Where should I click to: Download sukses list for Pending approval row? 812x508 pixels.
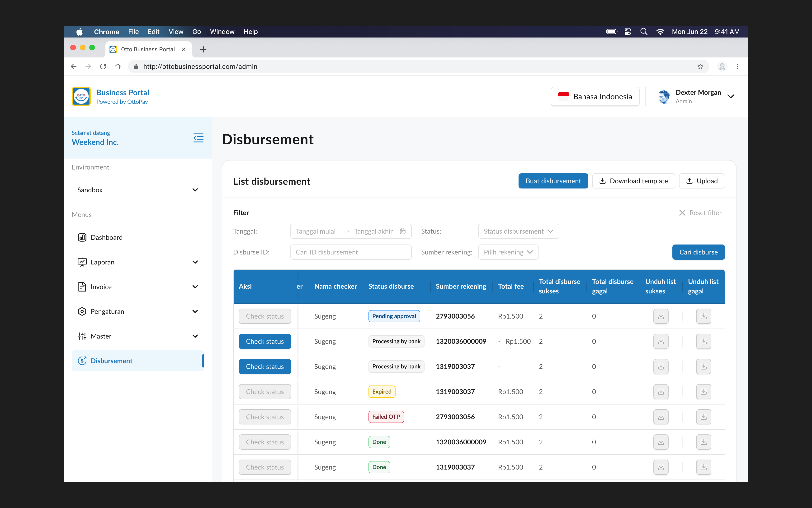click(661, 316)
